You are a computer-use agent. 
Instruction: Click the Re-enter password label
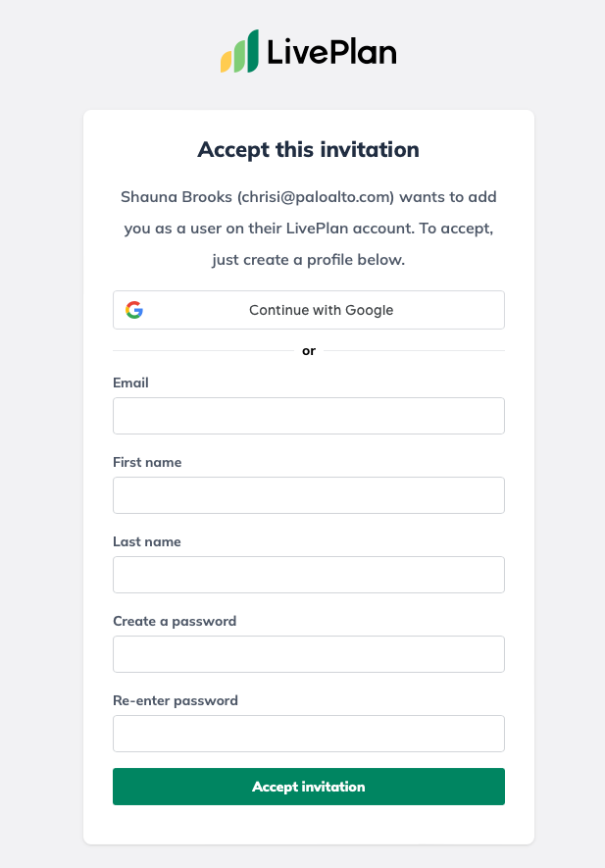tap(176, 700)
